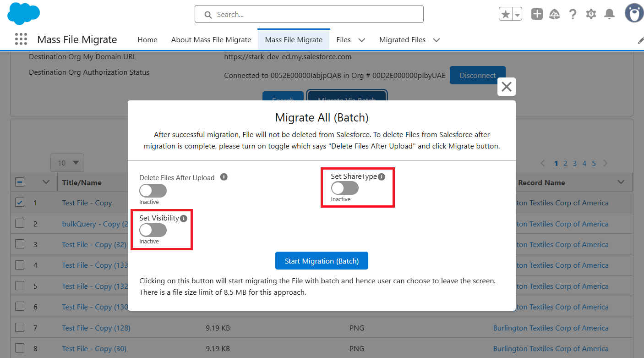
Task: Open Test File - Copy link in row 1
Action: point(87,203)
